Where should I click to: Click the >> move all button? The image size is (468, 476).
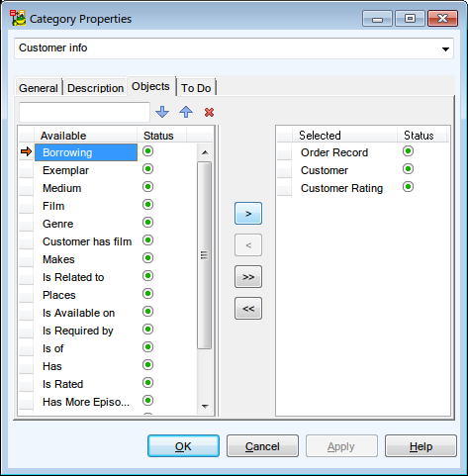[248, 277]
